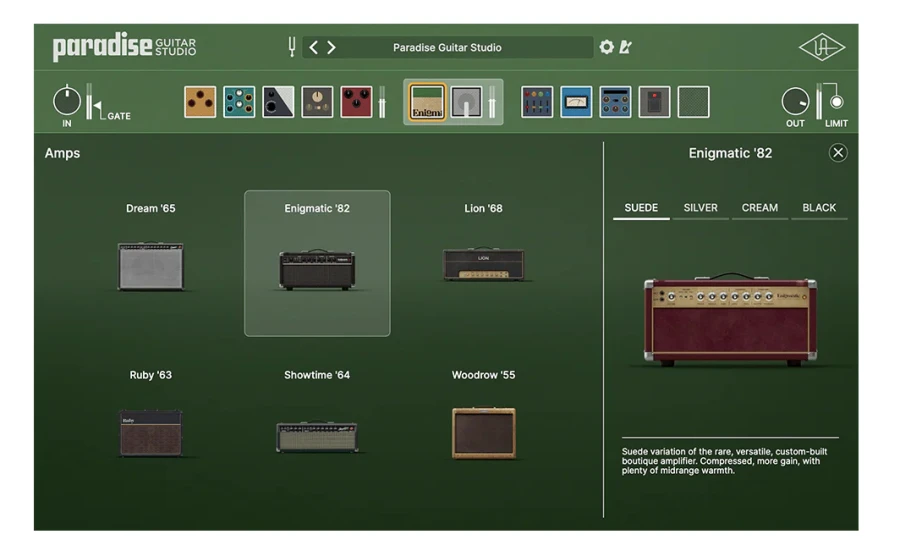Adjust the IN input knob
The height and width of the screenshot is (551, 900).
(67, 100)
